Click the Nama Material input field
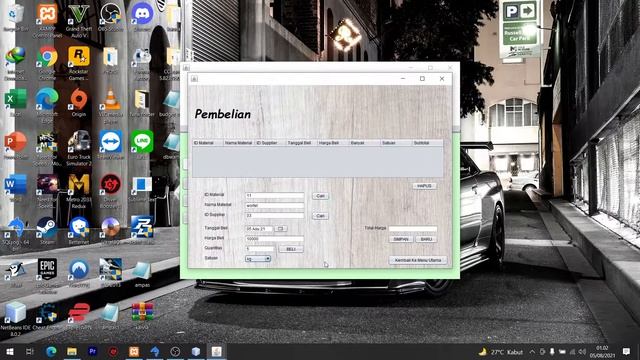Image resolution: width=640 pixels, height=360 pixels. [275, 206]
